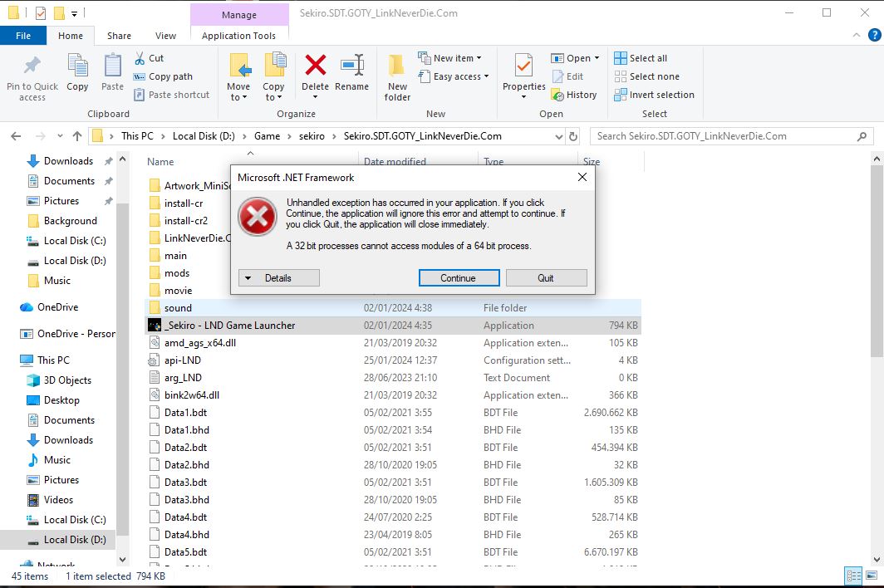
Task: Open the Open dropdown in ribbon
Action: click(575, 58)
